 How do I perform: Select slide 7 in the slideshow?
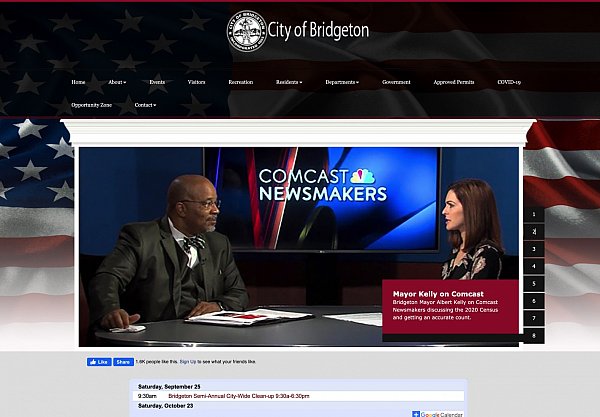[x=534, y=318]
